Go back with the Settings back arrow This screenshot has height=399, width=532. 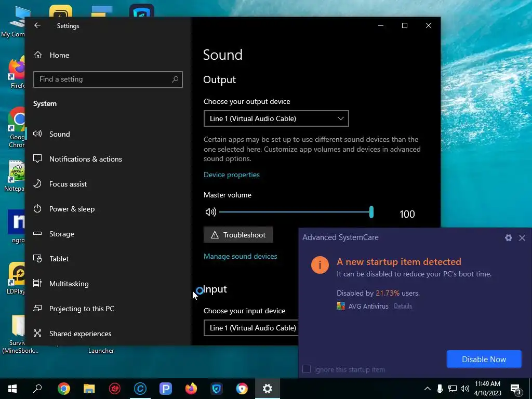37,25
